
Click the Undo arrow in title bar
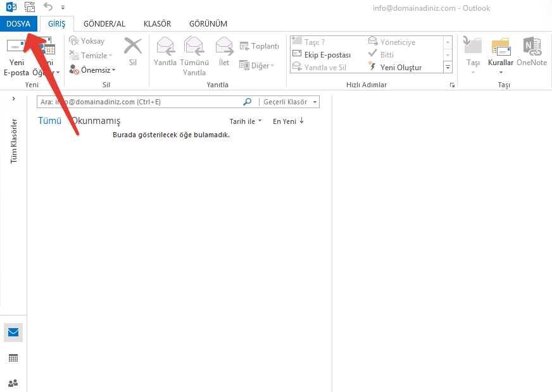(48, 7)
